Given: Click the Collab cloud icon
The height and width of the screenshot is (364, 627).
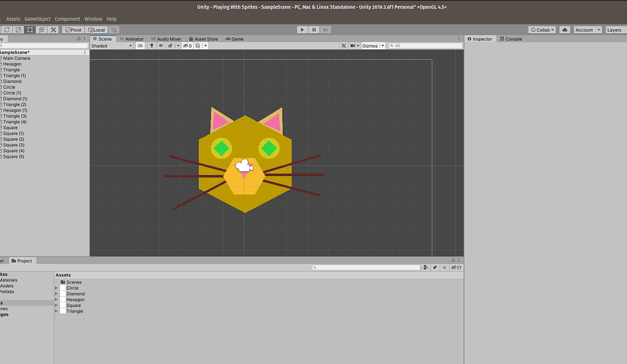Looking at the screenshot, I should click(x=564, y=29).
